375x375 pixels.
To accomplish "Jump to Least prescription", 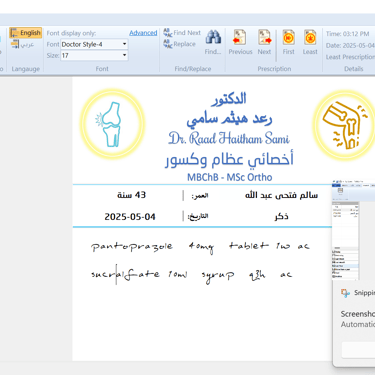I will click(x=310, y=42).
